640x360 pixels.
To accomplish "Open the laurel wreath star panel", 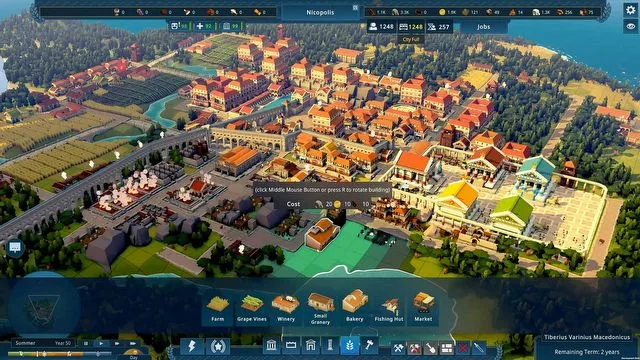I will [x=218, y=347].
